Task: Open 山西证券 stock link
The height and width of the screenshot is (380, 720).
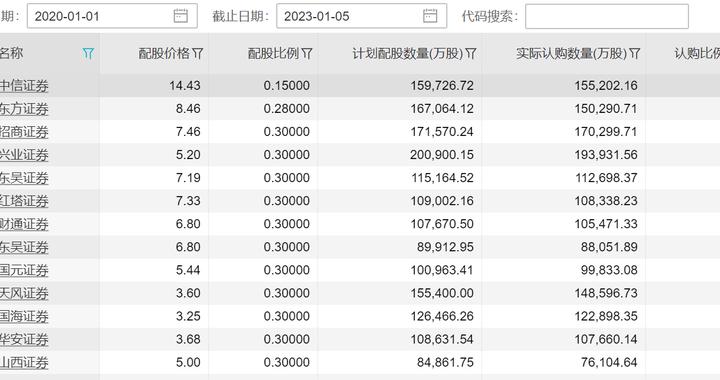Action: tap(24, 363)
